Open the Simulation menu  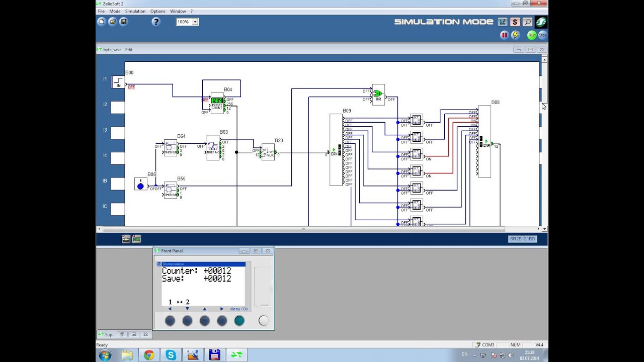click(x=135, y=11)
